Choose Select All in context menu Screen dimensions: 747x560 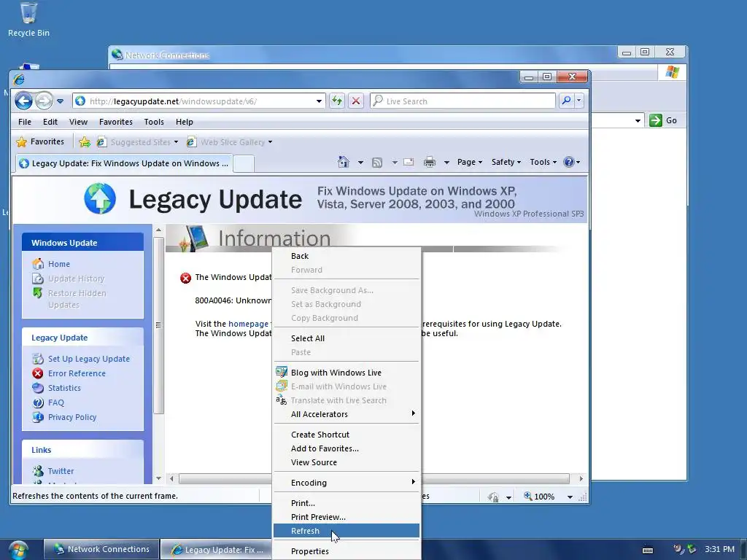(x=347, y=338)
